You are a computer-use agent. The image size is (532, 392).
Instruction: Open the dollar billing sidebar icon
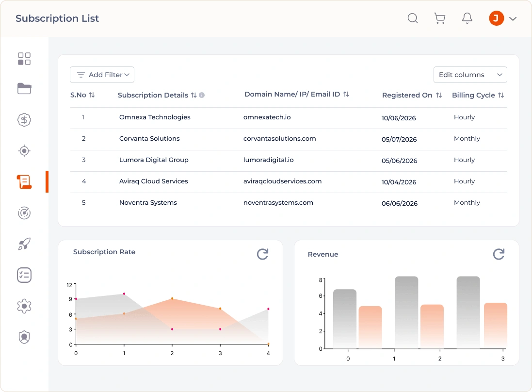click(x=24, y=120)
